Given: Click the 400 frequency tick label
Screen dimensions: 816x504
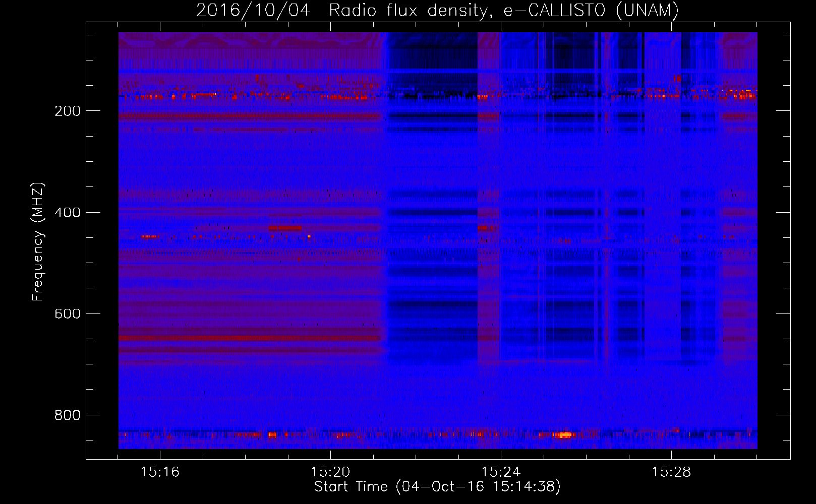Looking at the screenshot, I should coord(68,212).
